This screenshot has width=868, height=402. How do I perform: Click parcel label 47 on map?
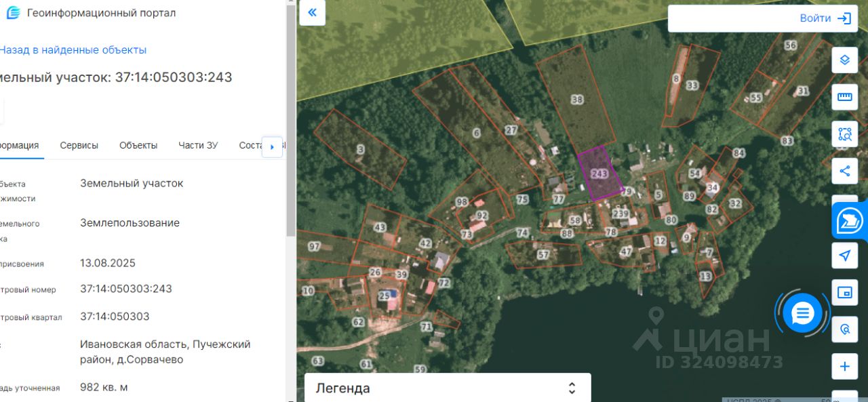click(626, 252)
